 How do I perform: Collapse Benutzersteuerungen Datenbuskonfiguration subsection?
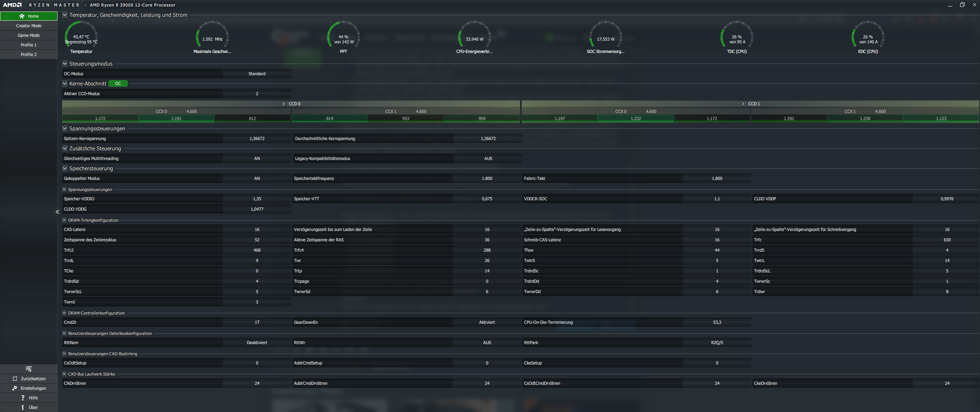pyautogui.click(x=64, y=333)
